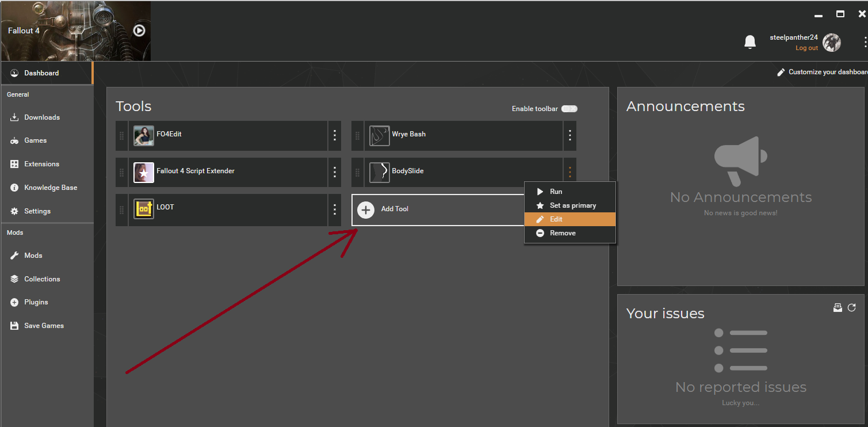Click the steelpanther24 username
Viewport: 868px width, 427px height.
[794, 37]
